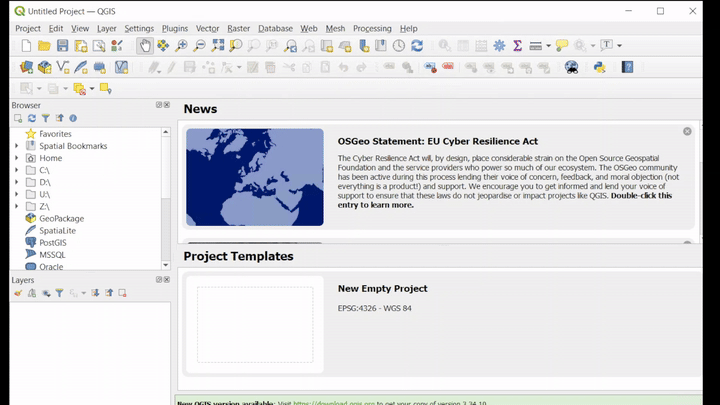Collapse all items in the Browser panel

pos(59,118)
